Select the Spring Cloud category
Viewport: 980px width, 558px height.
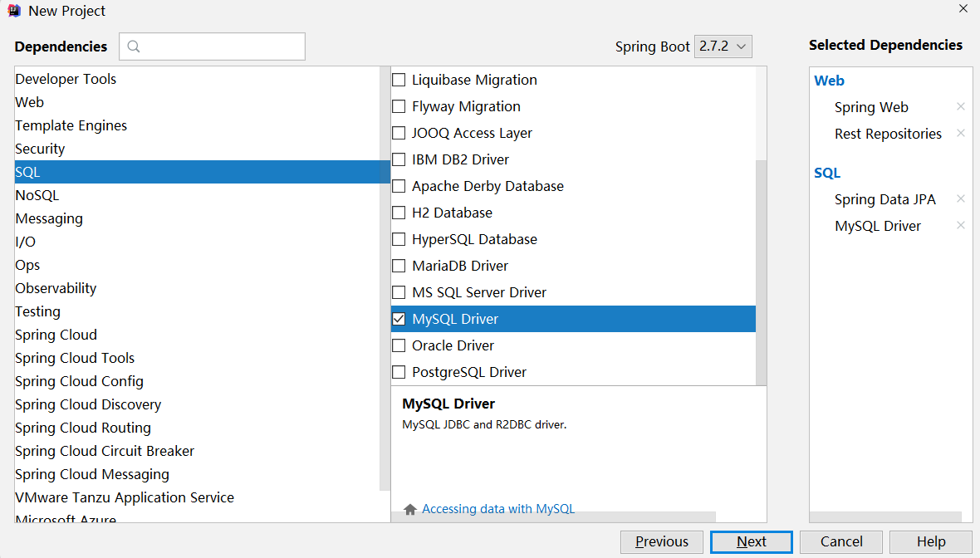tap(197, 335)
